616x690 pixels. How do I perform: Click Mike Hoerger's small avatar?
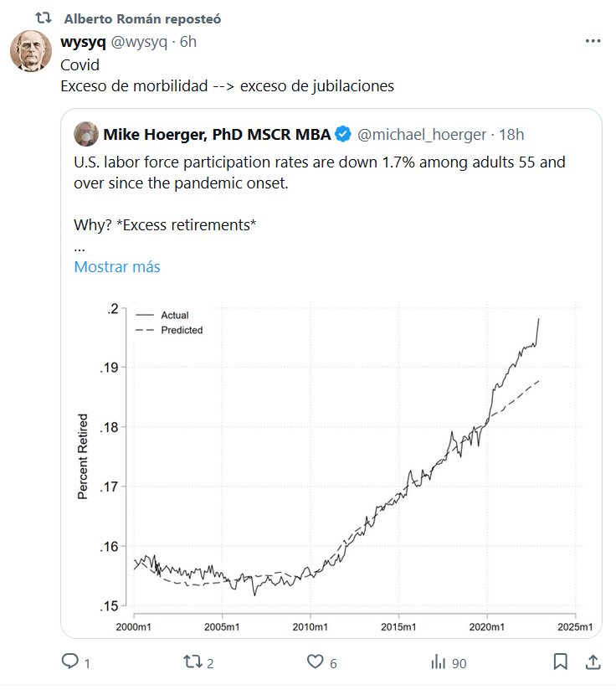(85, 134)
